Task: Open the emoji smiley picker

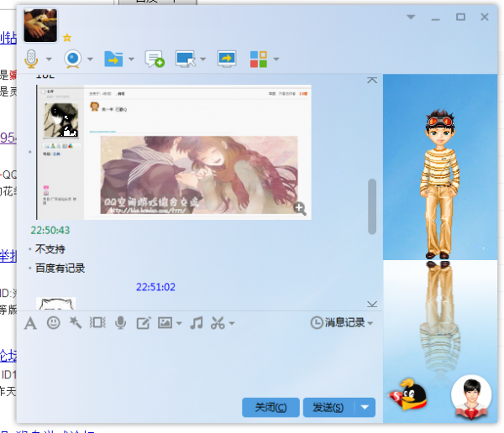Action: 54,323
